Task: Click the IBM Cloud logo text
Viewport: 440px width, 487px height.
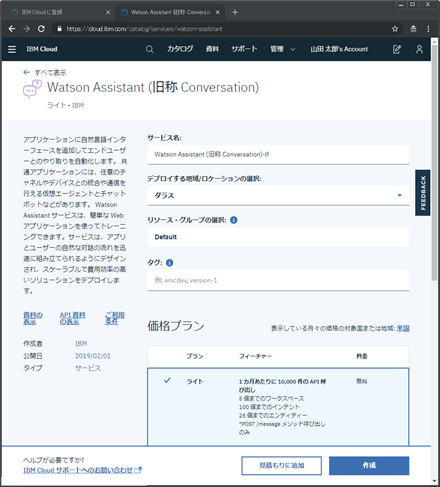Action: tap(42, 49)
